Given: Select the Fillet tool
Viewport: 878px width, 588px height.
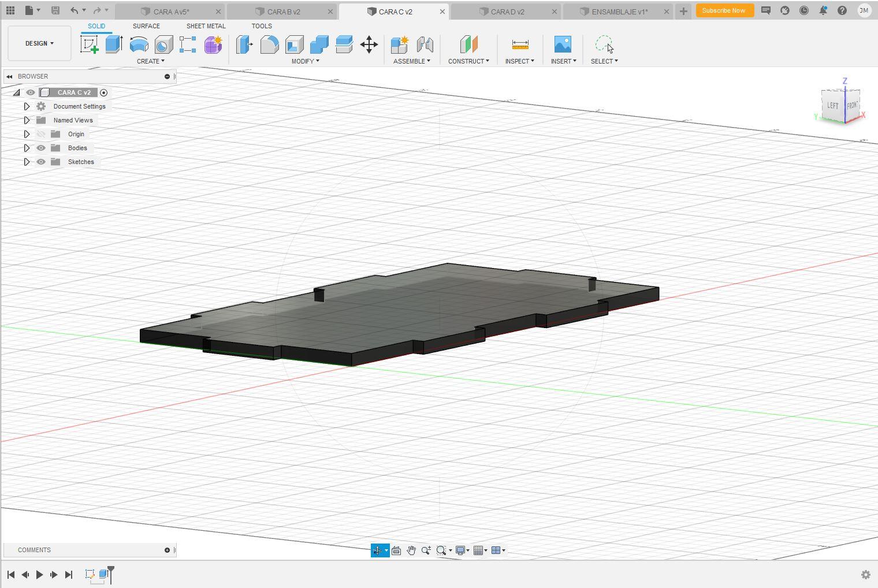Looking at the screenshot, I should pyautogui.click(x=269, y=44).
